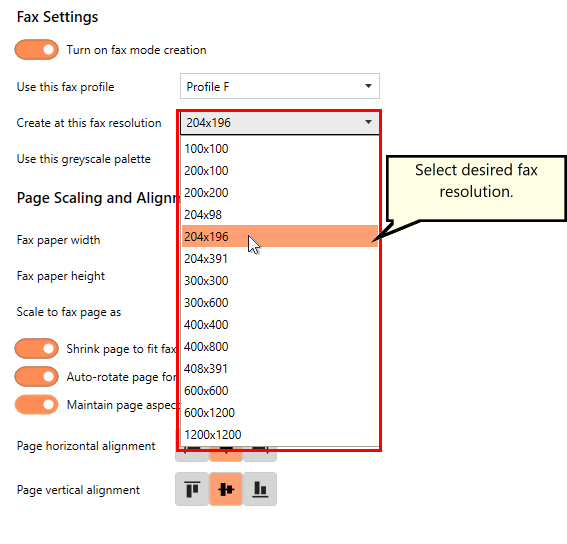Toggle 'Turn on fax mode creation' switch

(x=37, y=50)
